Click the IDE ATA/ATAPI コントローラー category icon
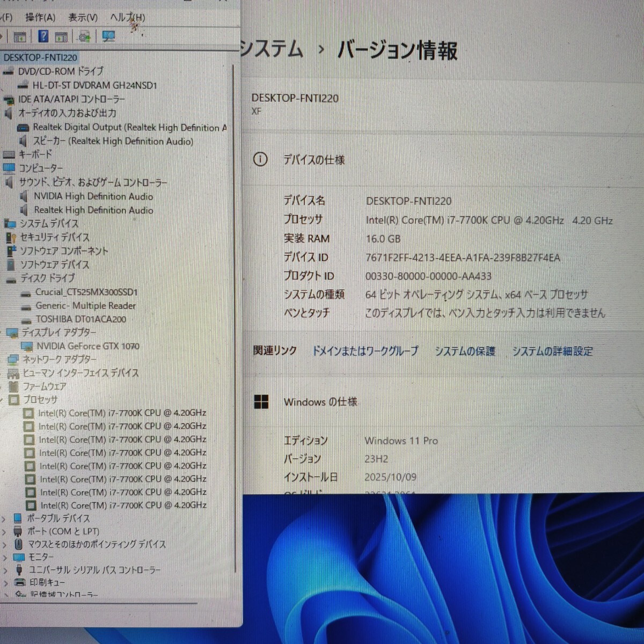This screenshot has width=644, height=644. coord(9,100)
